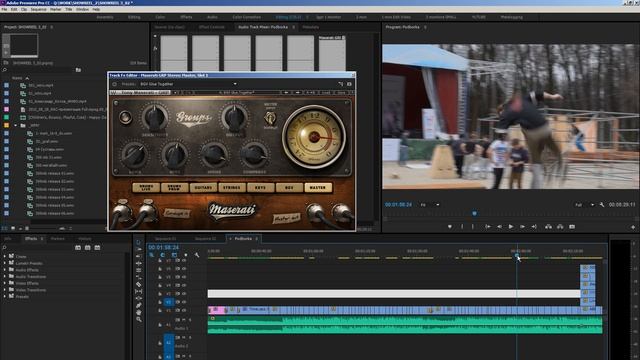Screen dimensions: 640x360
Task: Click the KEYS button on the Maserati plugin
Action: [x=260, y=188]
